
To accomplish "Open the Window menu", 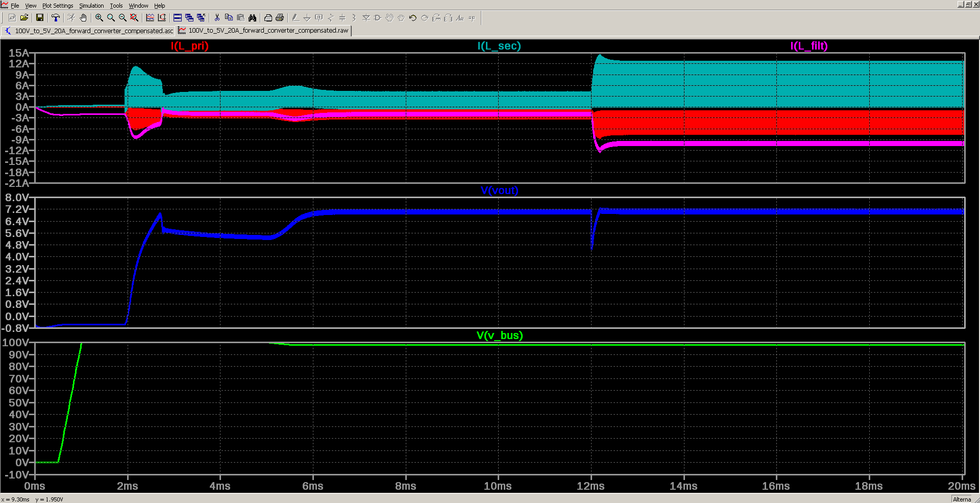I will [x=138, y=6].
